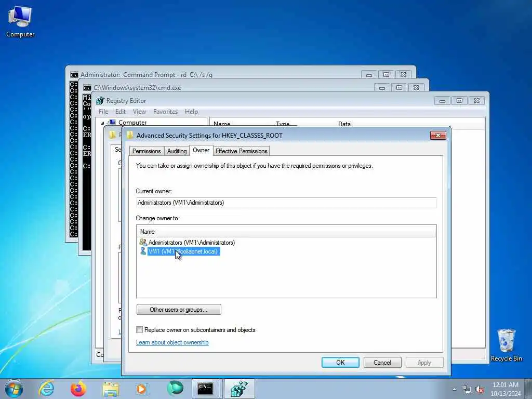
Task: Click the Apply button
Action: [424, 362]
